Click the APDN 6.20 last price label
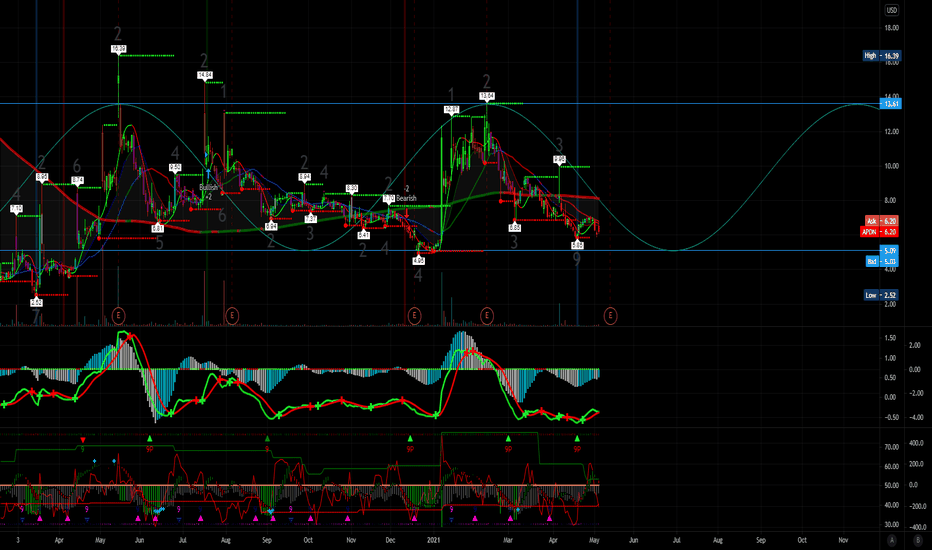Viewport: 932px width, 550px height. pos(879,232)
